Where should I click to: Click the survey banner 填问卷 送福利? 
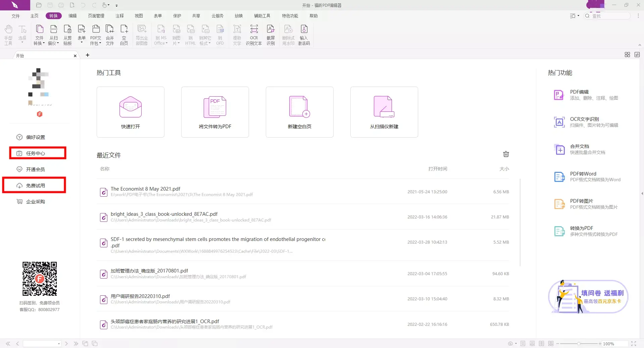pos(588,297)
